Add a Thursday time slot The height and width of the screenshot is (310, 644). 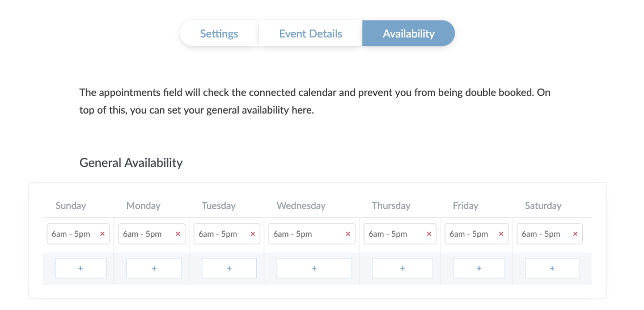[x=402, y=268]
